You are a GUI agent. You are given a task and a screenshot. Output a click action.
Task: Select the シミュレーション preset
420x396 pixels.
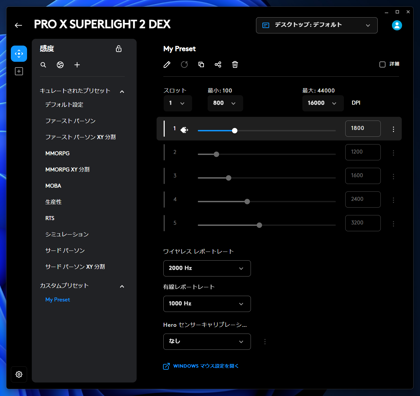tap(67, 234)
